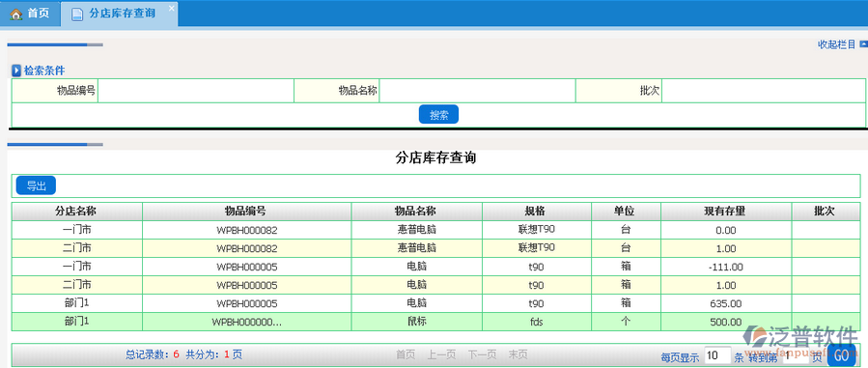Sort by the 现有存量 column header
This screenshot has height=368, width=868.
[x=726, y=211]
